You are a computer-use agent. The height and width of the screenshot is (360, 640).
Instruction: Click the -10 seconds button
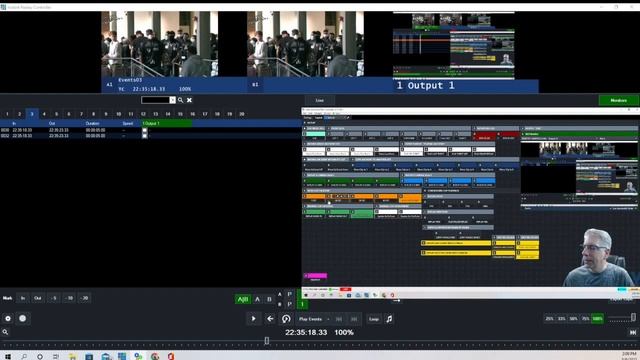(x=69, y=298)
